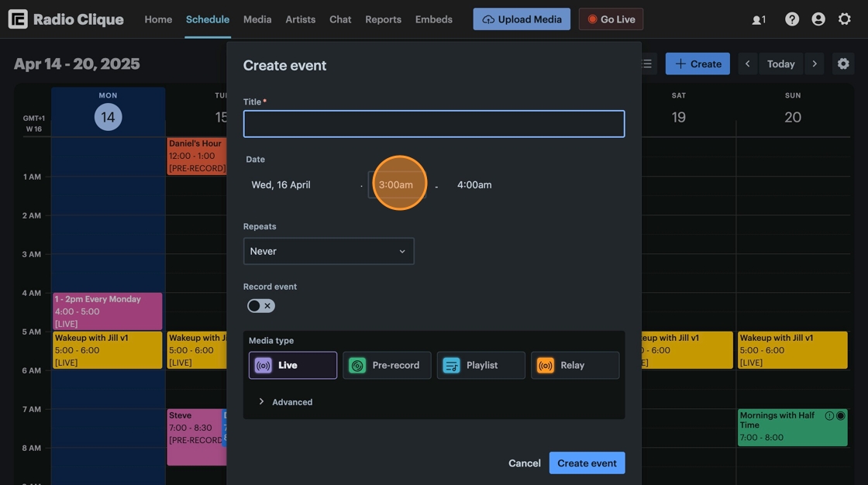Click the Create event submit button
The height and width of the screenshot is (485, 868).
[x=587, y=463]
